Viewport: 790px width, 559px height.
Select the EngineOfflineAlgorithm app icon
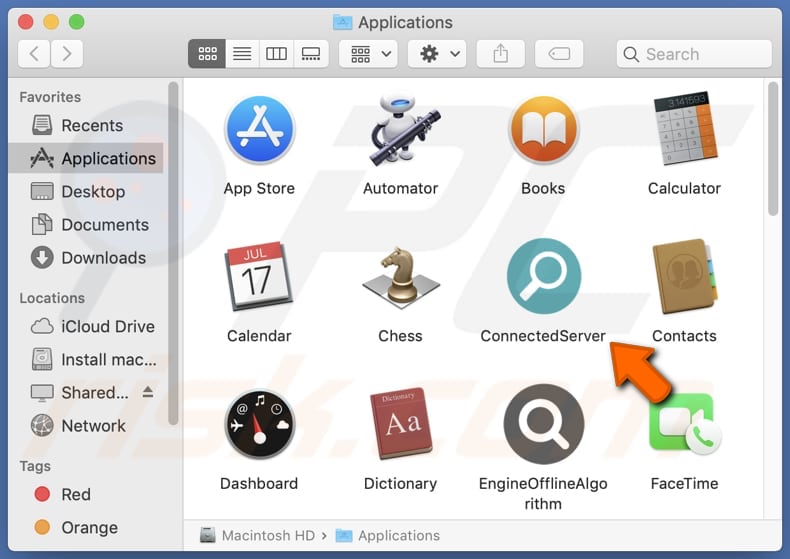point(543,424)
